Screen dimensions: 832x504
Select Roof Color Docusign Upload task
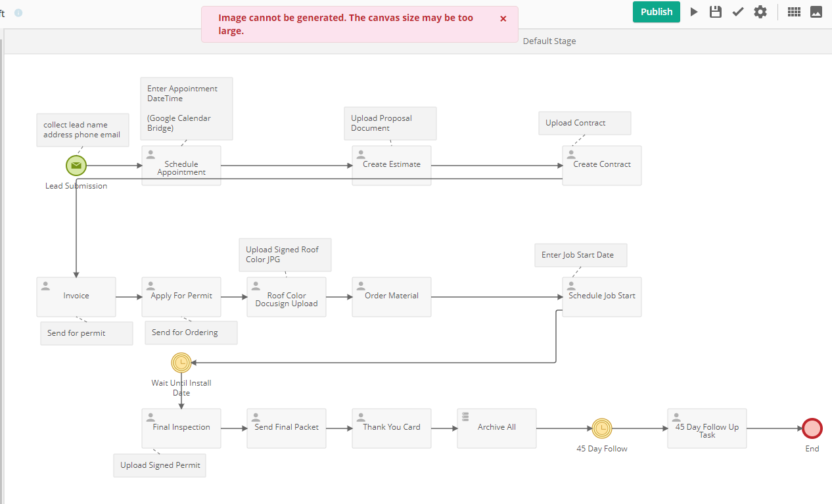(x=287, y=297)
